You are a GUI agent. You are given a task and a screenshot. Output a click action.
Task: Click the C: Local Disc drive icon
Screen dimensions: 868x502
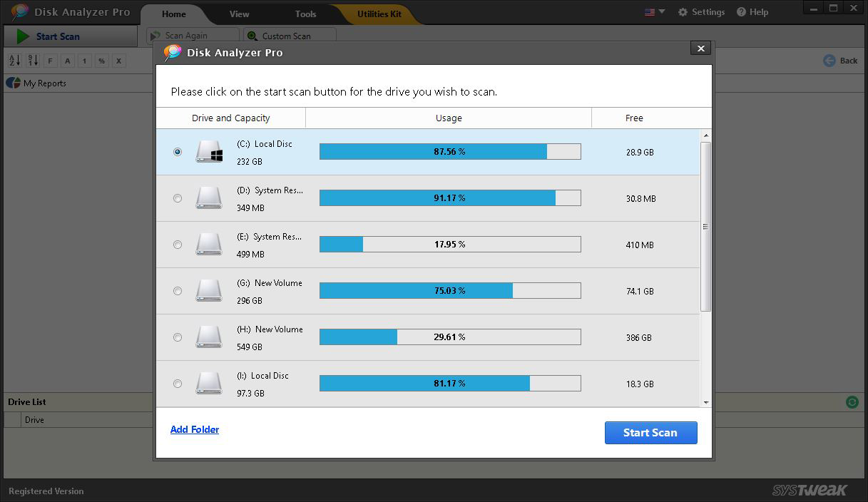209,151
